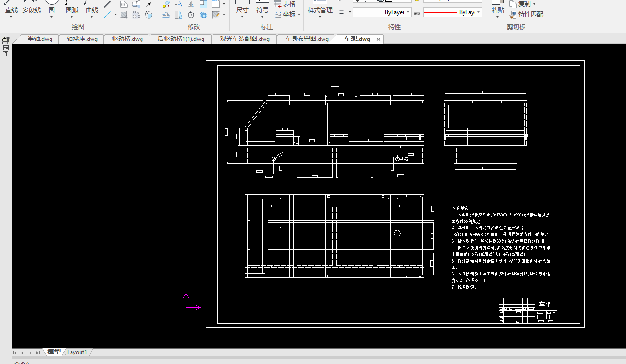Viewport: 626px width, 364px height.
Task: Switch to the Layout1 tab
Action: click(x=77, y=352)
